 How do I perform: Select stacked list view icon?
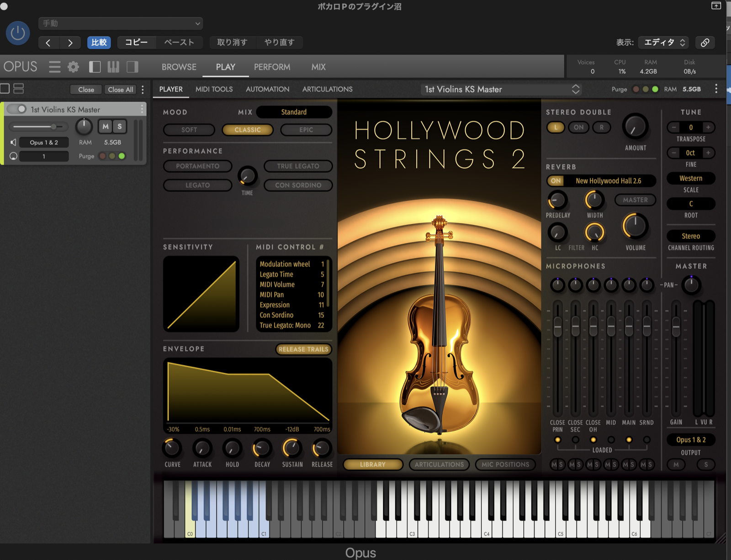19,89
